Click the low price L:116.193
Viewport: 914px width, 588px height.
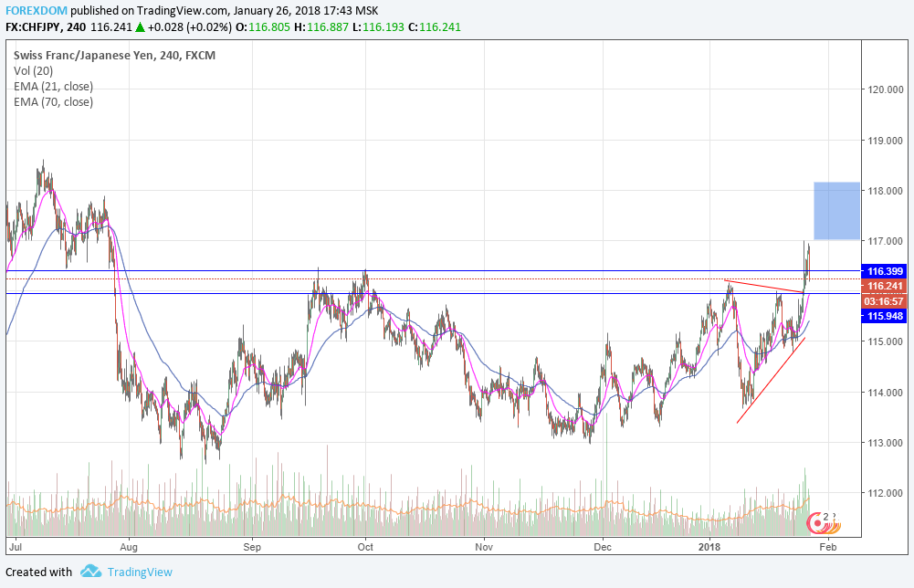378,27
